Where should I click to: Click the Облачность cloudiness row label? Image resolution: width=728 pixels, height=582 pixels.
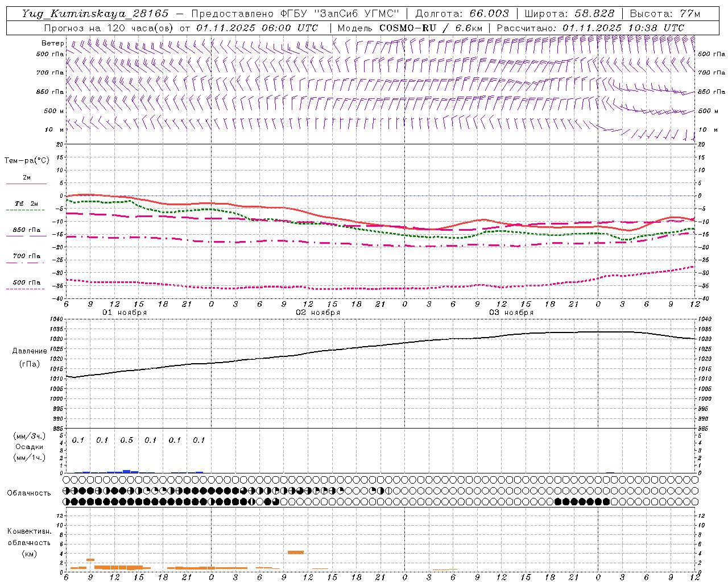29,493
